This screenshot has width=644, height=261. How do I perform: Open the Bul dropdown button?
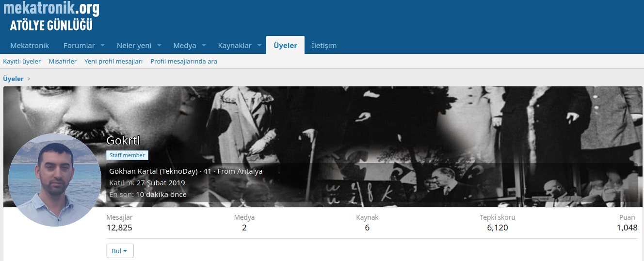point(120,251)
